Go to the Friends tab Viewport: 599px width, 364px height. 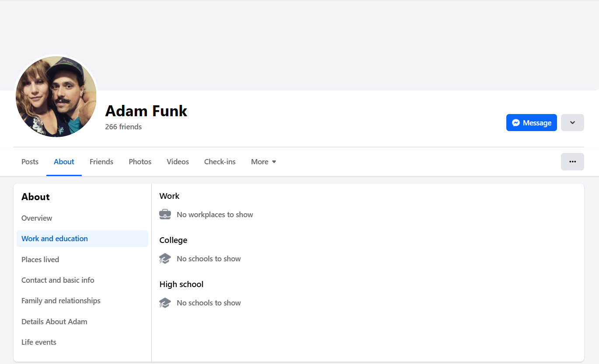click(x=101, y=162)
